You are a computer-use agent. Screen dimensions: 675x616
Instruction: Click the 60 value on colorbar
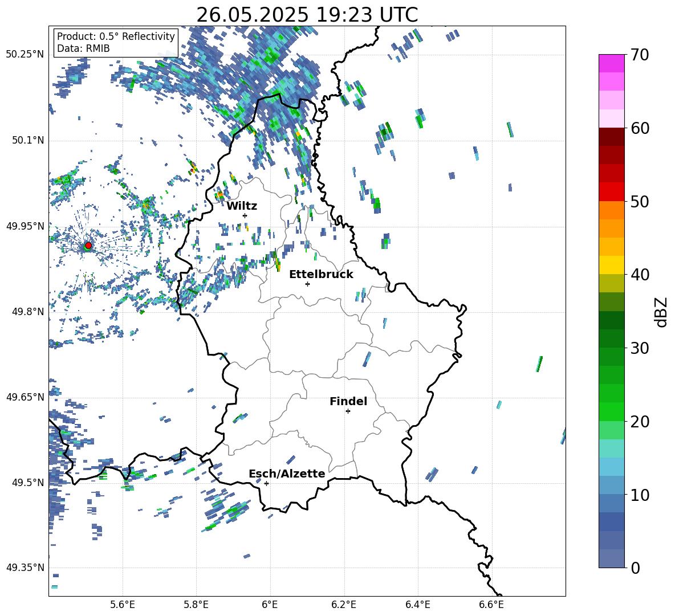tap(640, 128)
